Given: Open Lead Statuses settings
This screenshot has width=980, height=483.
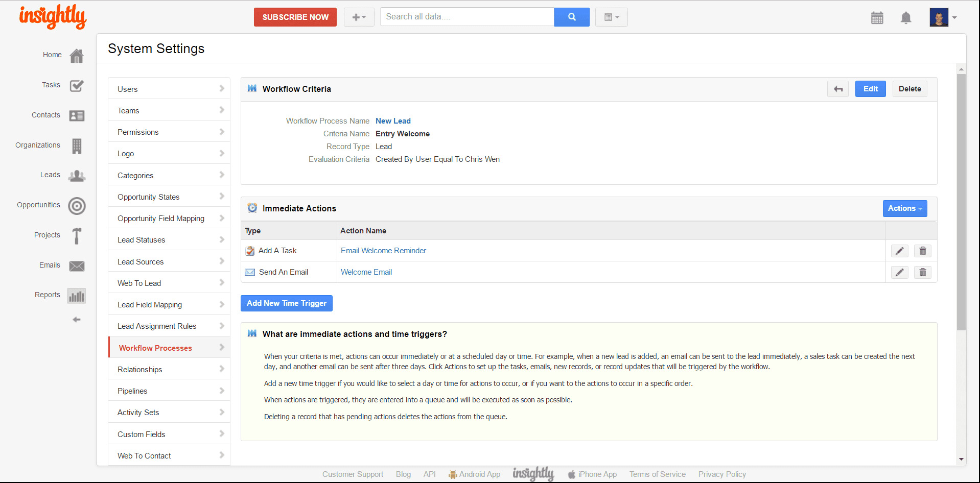Looking at the screenshot, I should pyautogui.click(x=169, y=239).
